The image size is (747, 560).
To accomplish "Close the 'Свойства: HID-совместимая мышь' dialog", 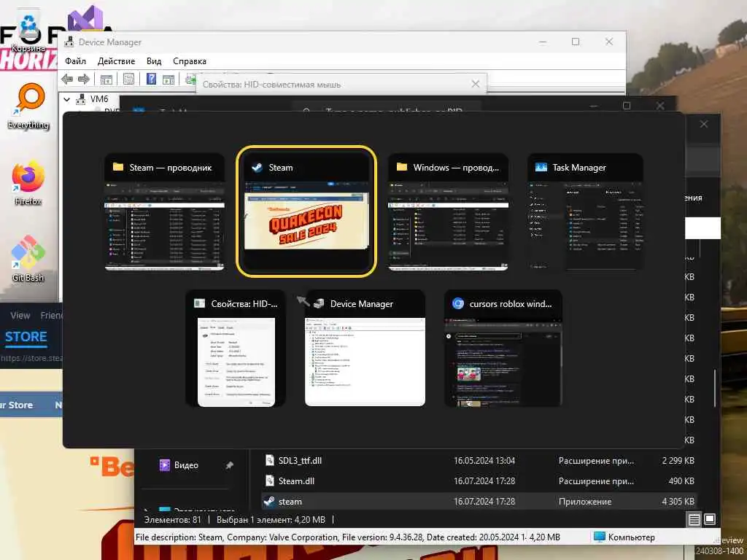I will point(476,84).
